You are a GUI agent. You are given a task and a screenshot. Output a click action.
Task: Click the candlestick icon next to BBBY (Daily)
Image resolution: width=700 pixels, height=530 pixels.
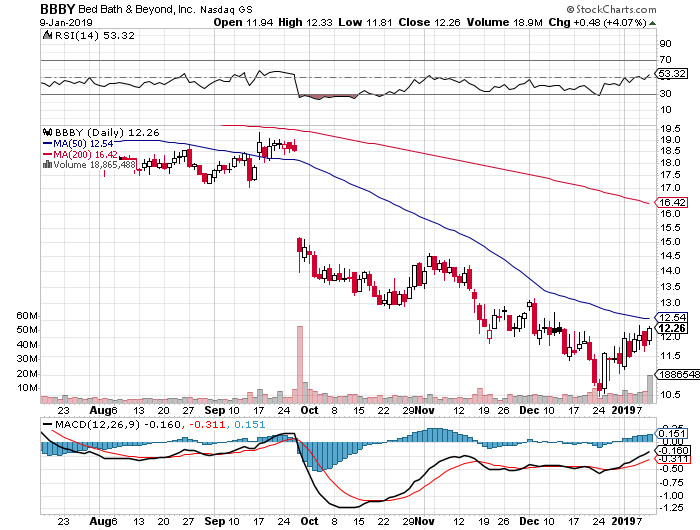tap(47, 132)
